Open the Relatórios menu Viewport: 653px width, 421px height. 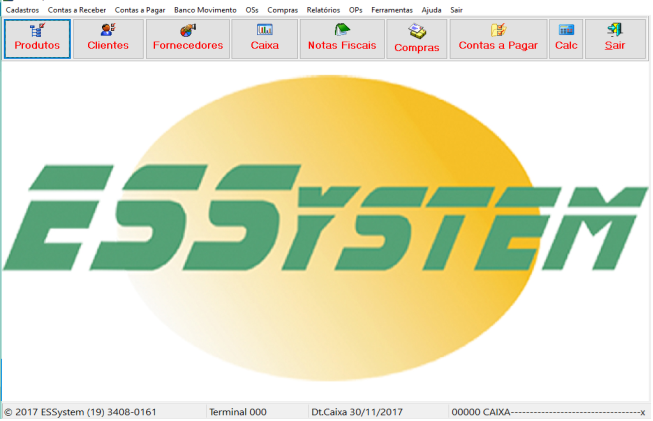click(x=323, y=9)
